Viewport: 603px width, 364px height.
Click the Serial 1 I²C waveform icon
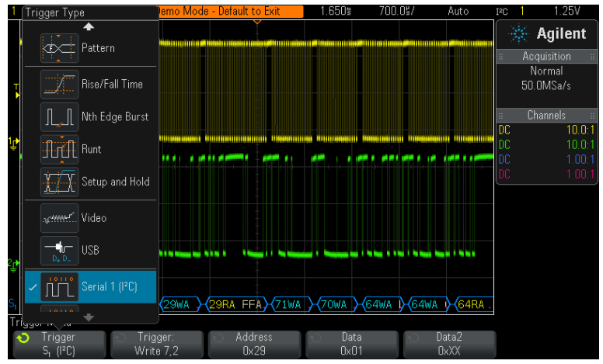click(59, 287)
